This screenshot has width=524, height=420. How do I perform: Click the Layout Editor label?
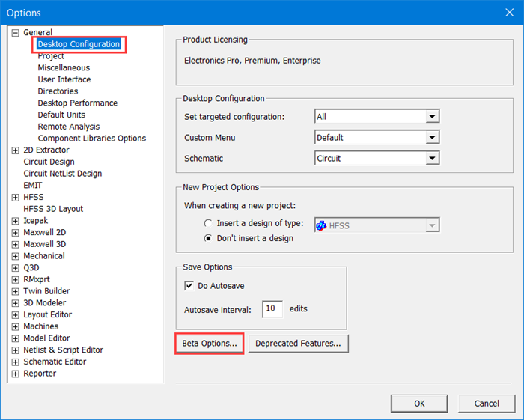point(47,315)
